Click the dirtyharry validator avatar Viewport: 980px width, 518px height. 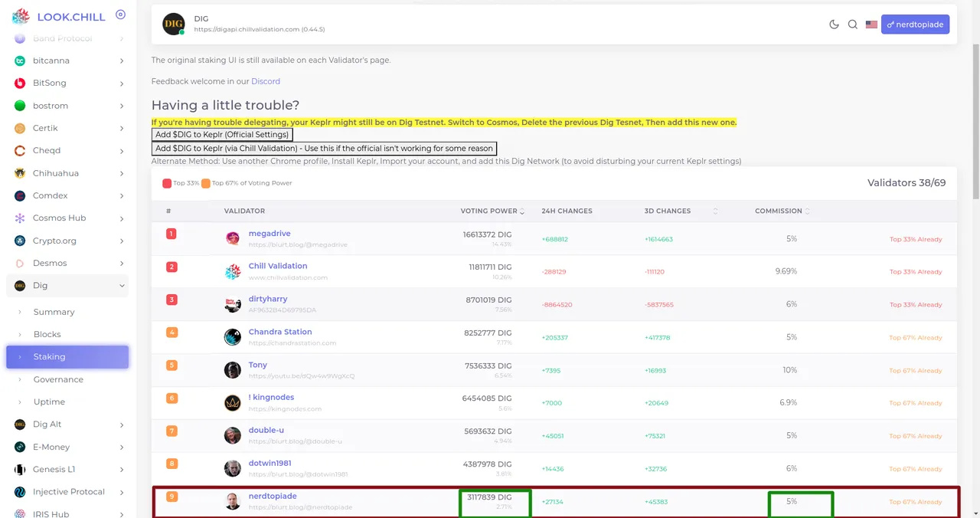(x=233, y=304)
